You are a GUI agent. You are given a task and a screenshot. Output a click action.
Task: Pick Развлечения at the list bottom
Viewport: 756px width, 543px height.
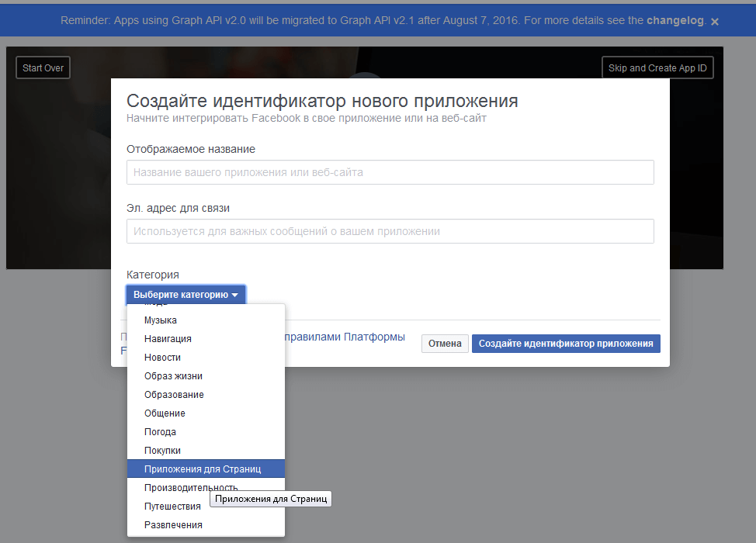click(x=206, y=524)
